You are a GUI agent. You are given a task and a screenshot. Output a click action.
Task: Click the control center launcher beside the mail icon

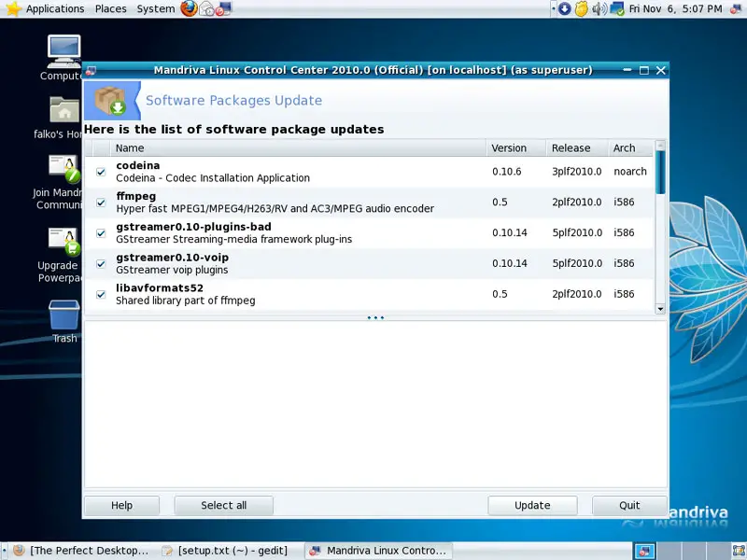click(223, 8)
